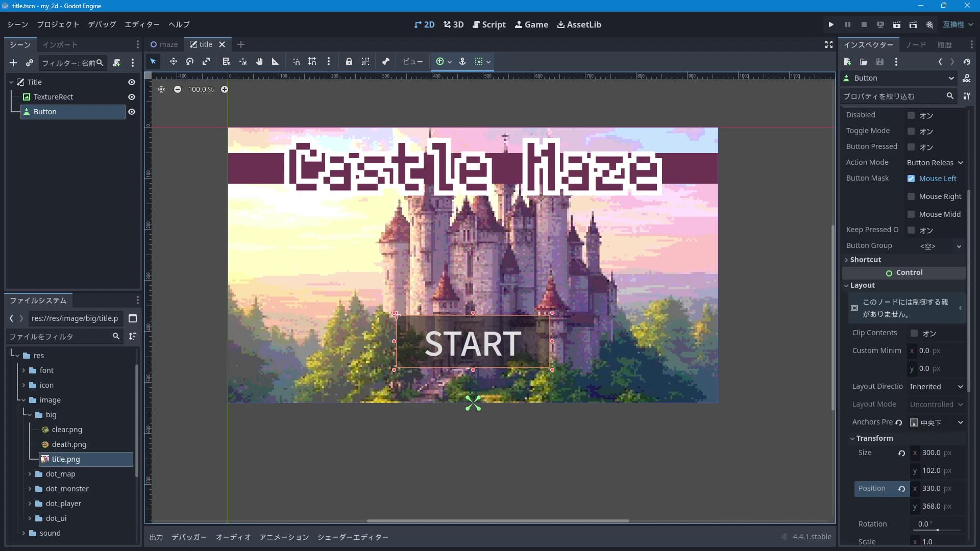The height and width of the screenshot is (551, 980).
Task: Open the ビュー canvas menu button
Action: (x=412, y=62)
